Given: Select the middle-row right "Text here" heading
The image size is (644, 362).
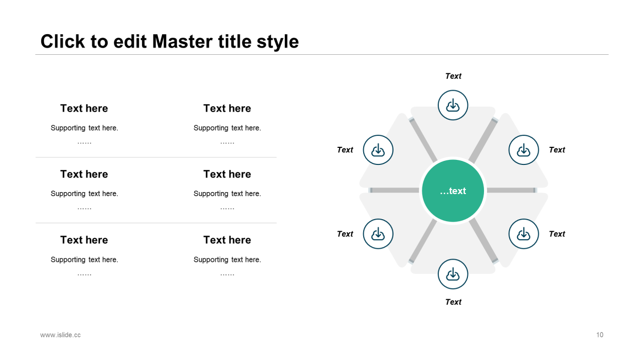Looking at the screenshot, I should [227, 174].
